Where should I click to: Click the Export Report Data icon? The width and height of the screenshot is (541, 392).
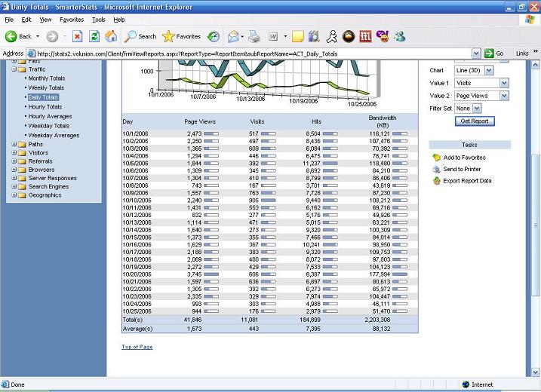[436, 181]
